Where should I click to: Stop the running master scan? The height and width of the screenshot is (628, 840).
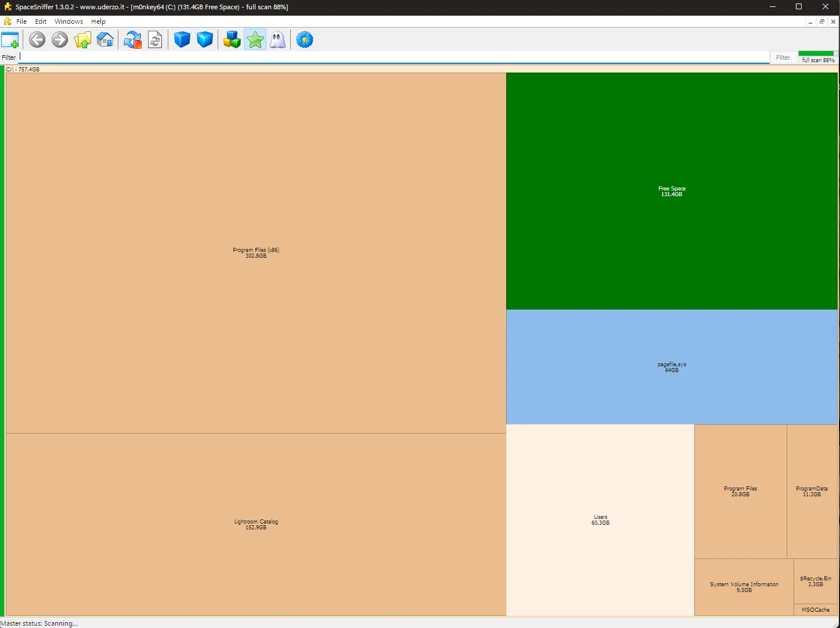(132, 40)
